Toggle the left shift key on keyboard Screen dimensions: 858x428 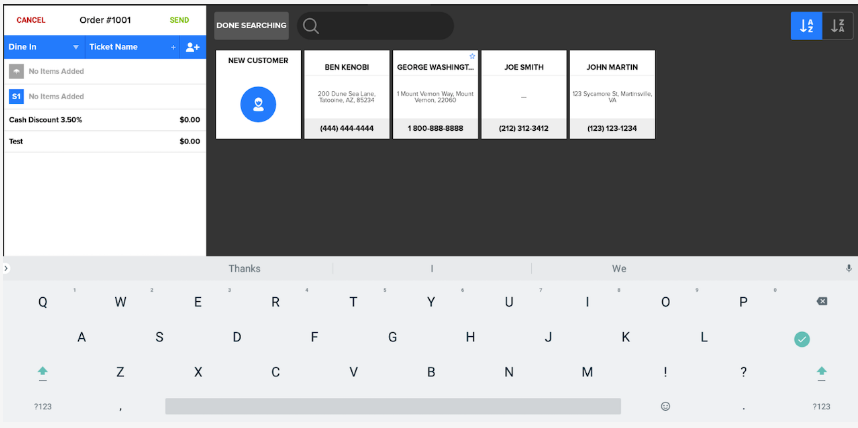(42, 372)
